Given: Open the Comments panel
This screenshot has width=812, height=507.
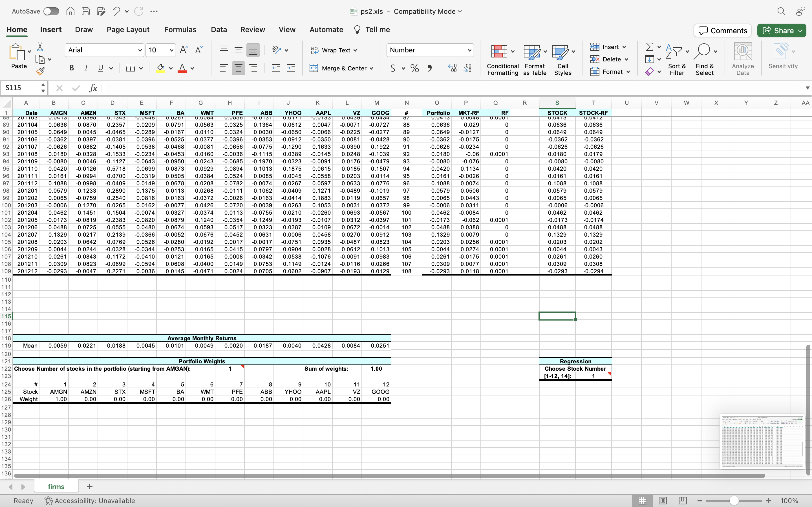Looking at the screenshot, I should coord(722,30).
